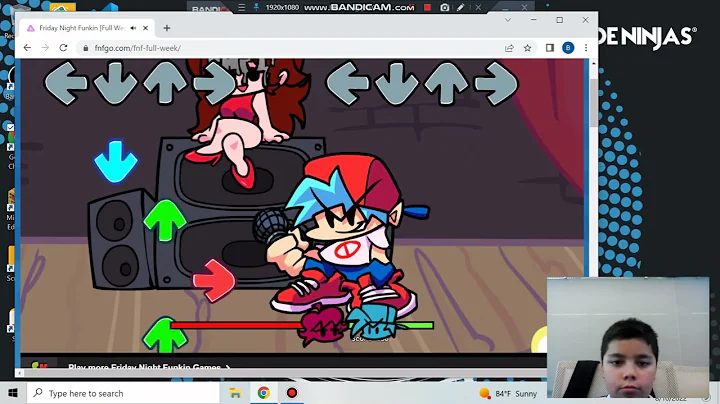Screen dimensions: 720x404
Task: Click Boyfriend's blue health icon
Action: (372, 321)
